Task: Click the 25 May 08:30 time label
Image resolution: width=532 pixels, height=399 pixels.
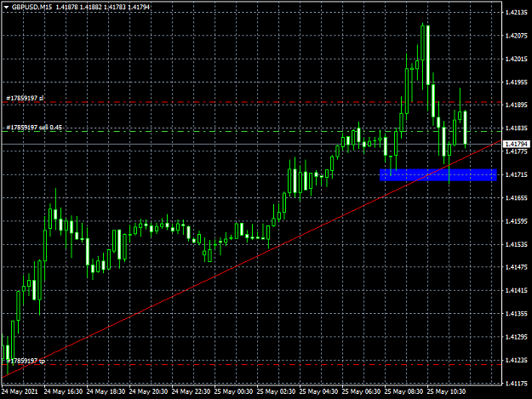Action: pyautogui.click(x=403, y=391)
